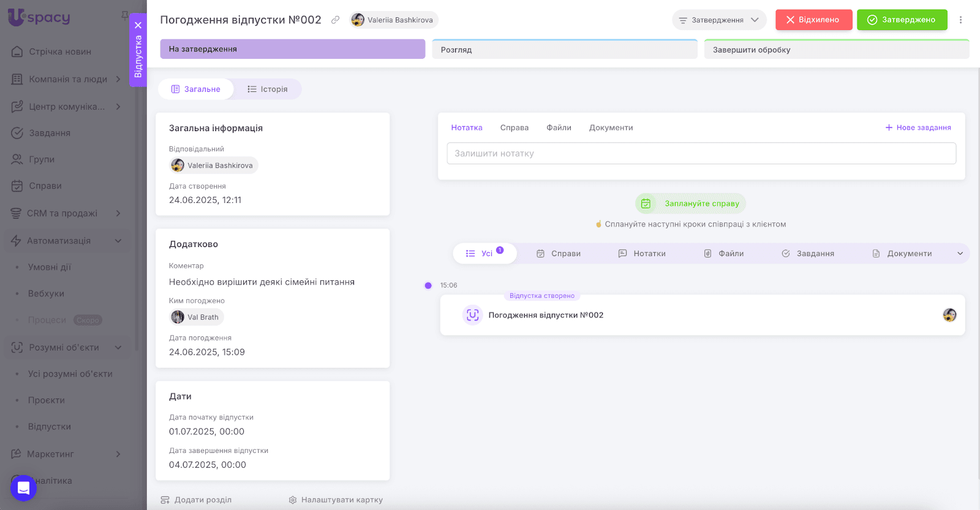This screenshot has height=510, width=980.
Task: Close the Відпустка side panel
Action: (138, 25)
